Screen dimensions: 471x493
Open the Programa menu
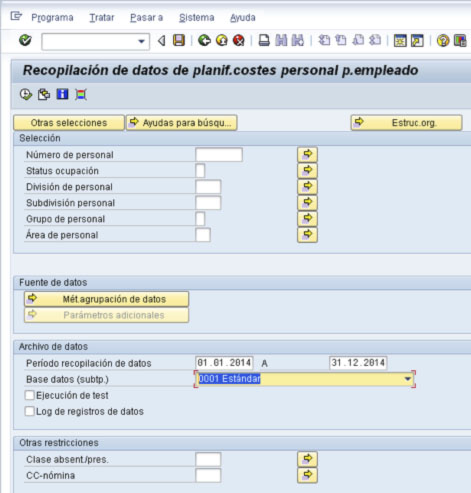click(x=52, y=17)
